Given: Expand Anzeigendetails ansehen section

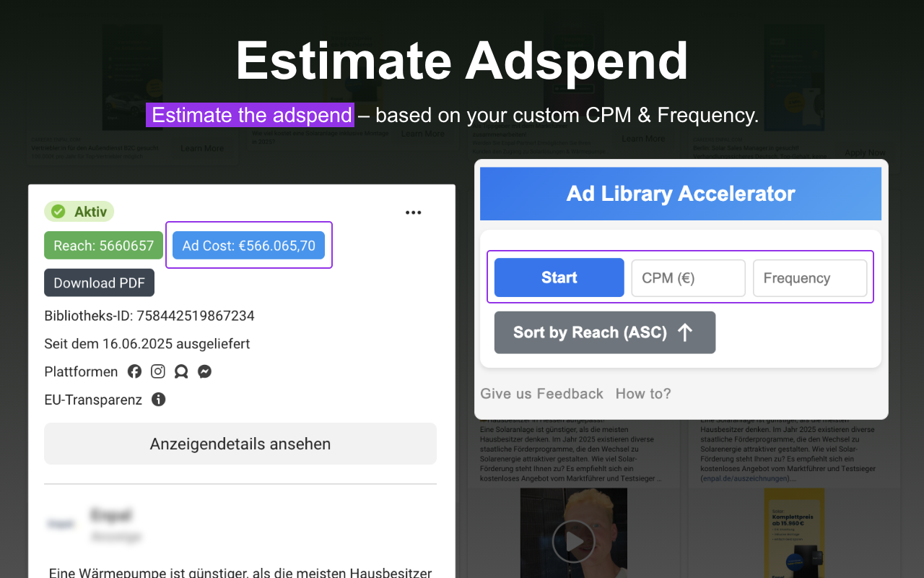Looking at the screenshot, I should (240, 444).
